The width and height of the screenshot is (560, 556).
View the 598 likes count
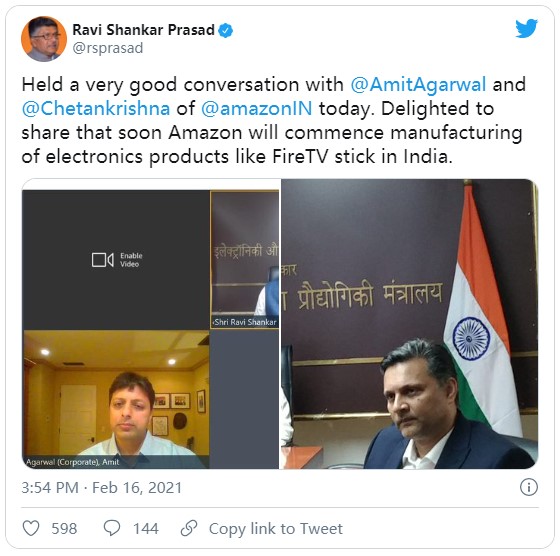tap(64, 529)
